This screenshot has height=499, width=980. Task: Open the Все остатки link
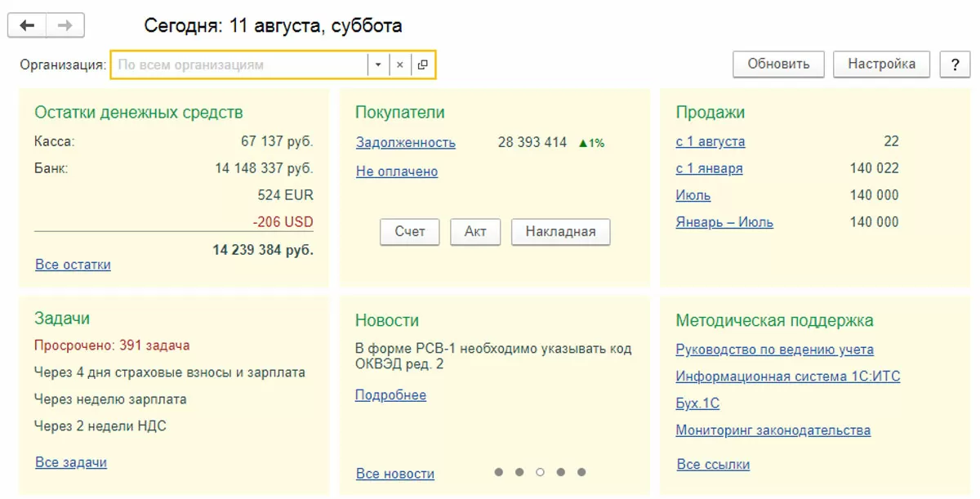pos(73,265)
